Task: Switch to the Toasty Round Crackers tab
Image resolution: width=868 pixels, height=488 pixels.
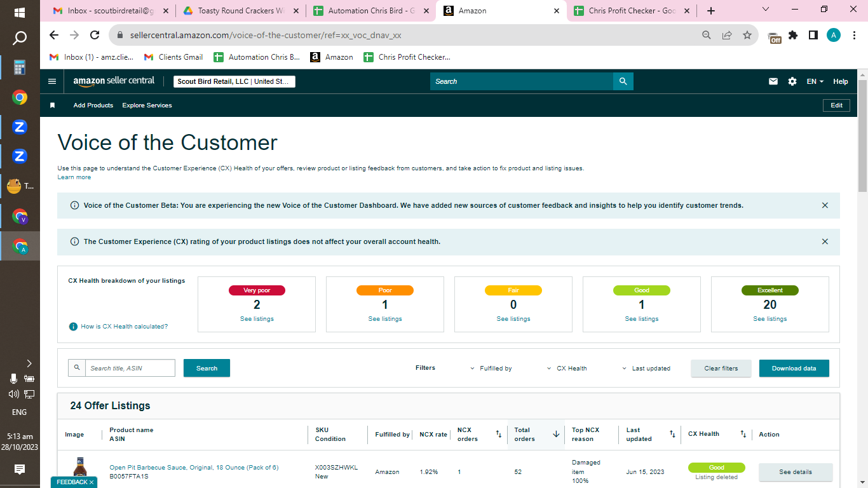Action: coord(241,11)
